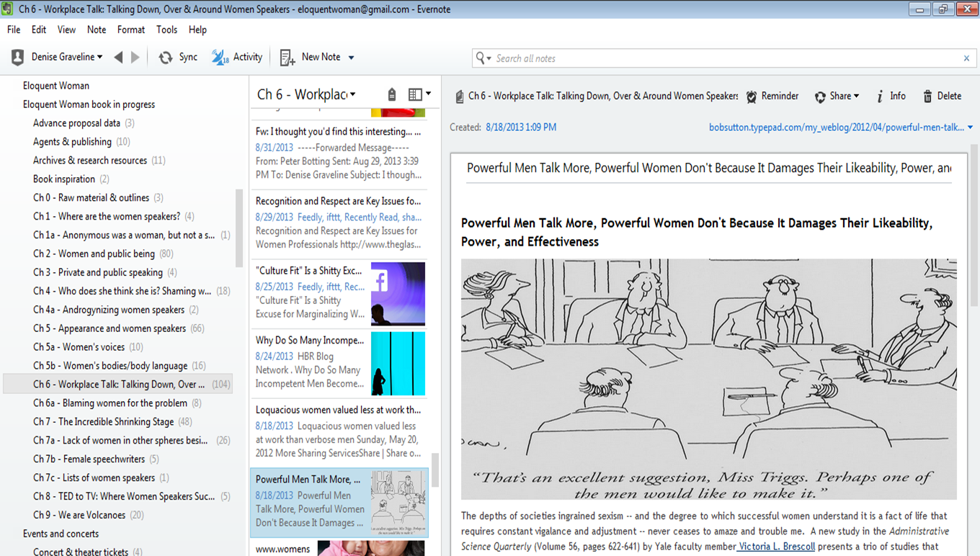Open the Format menu

(131, 30)
